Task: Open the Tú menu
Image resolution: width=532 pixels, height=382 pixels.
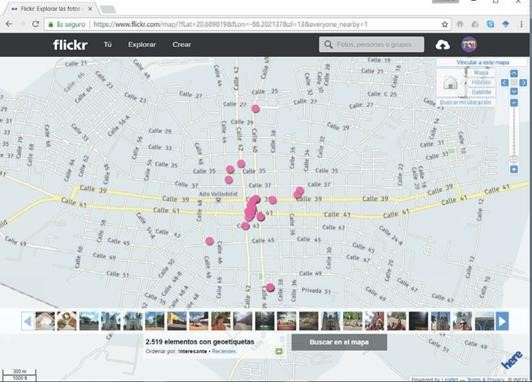Action: [x=108, y=44]
